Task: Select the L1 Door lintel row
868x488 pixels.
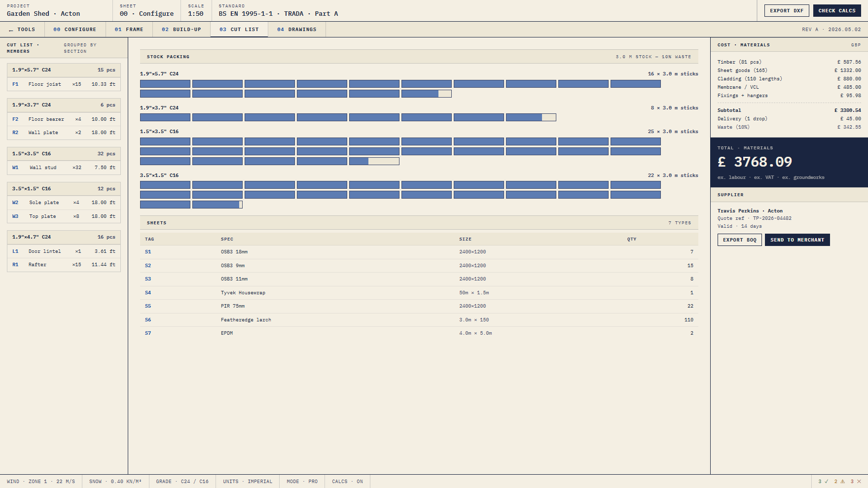Action: pos(64,251)
